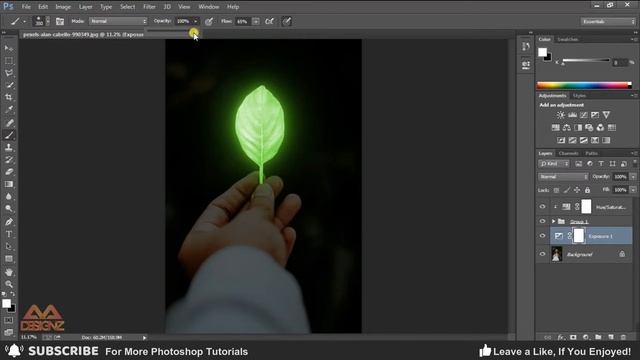Open the Essentials workspace dropdown
The image size is (640, 360).
608,22
